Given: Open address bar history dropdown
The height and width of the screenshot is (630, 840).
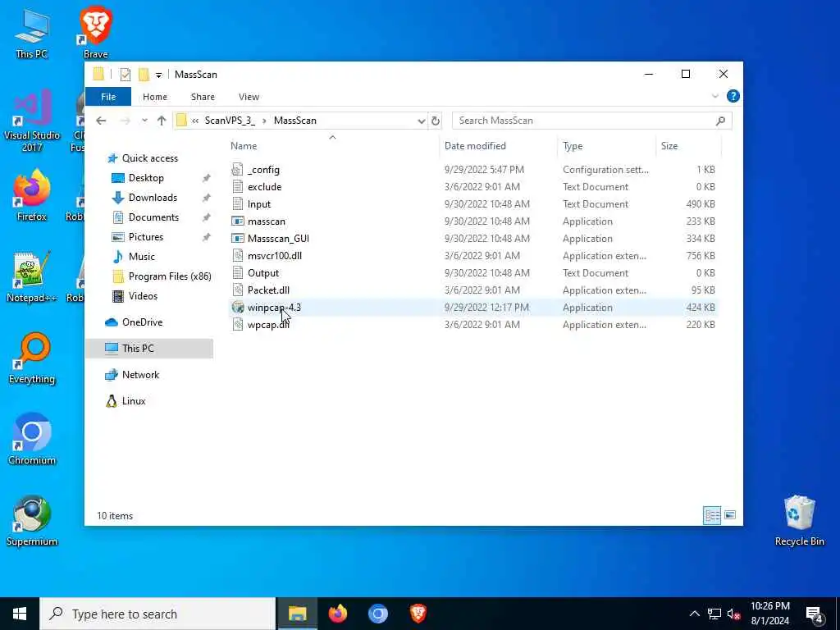Looking at the screenshot, I should click(421, 121).
